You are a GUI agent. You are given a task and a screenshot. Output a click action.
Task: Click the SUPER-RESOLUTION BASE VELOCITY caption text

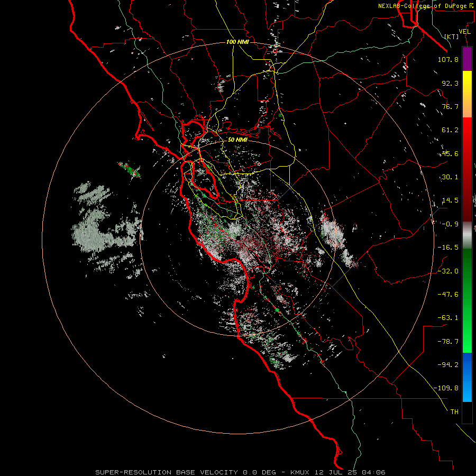point(167,472)
